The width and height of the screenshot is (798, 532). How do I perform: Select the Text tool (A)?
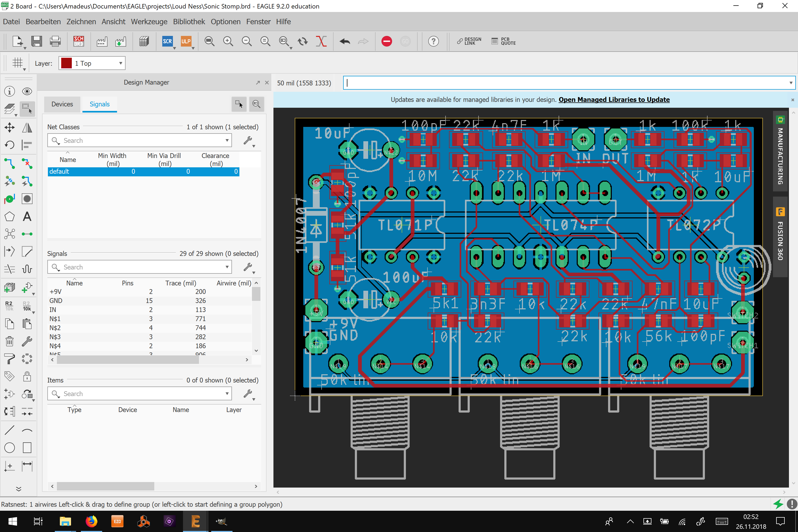coord(27,217)
